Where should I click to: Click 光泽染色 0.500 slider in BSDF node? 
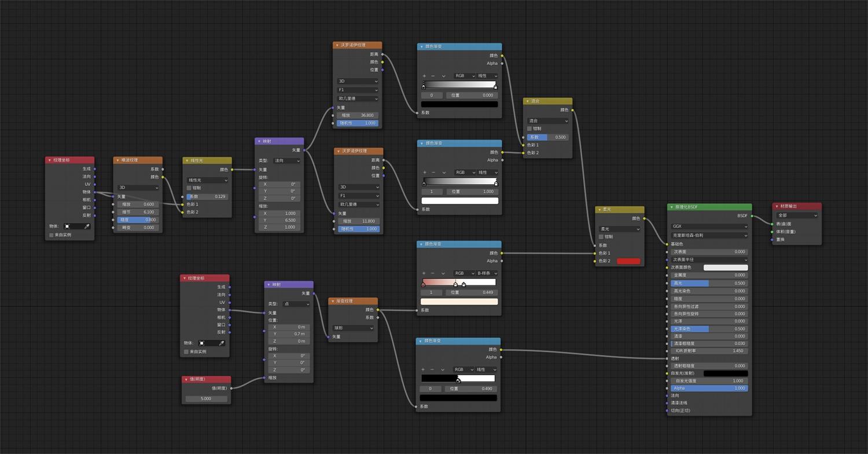click(709, 328)
